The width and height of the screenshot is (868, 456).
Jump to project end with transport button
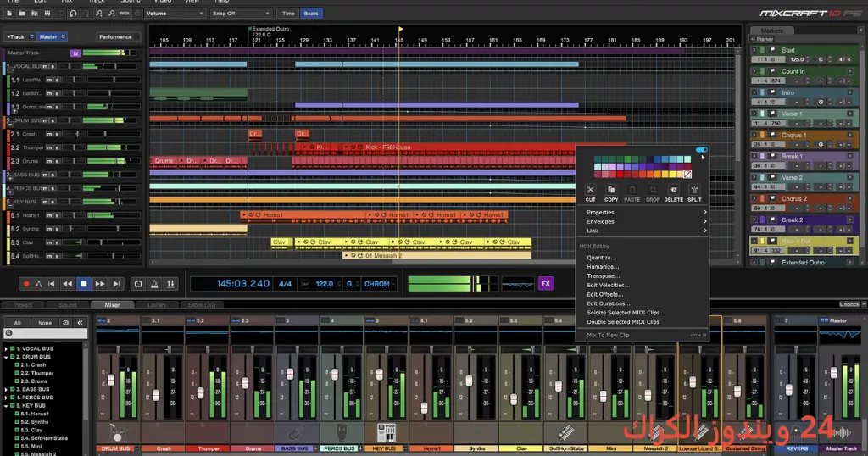[x=116, y=284]
